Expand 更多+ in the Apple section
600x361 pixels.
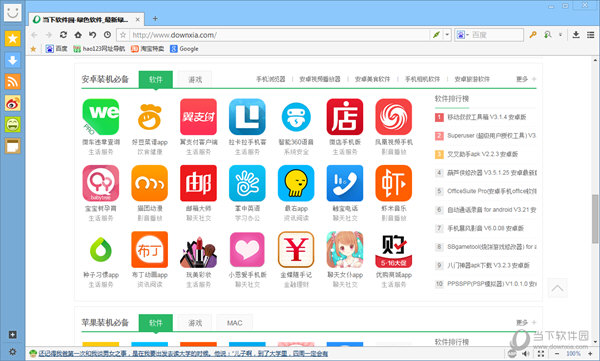point(526,323)
